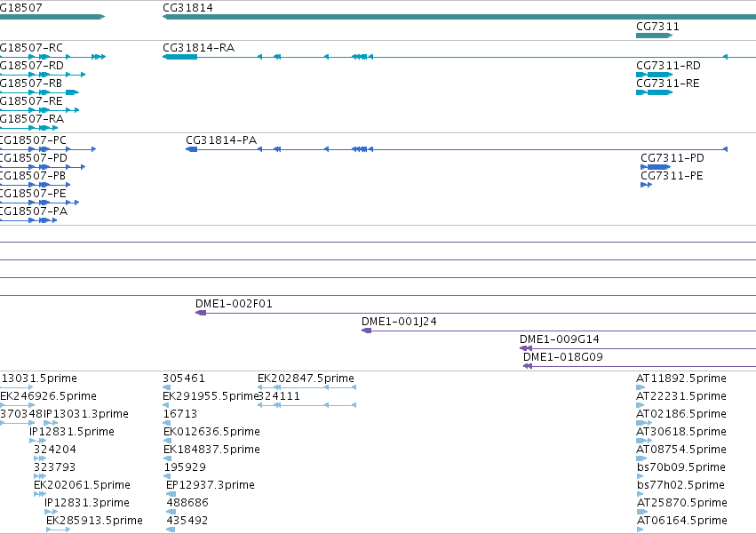This screenshot has height=534, width=756.
Task: Select the EK202847.5prime spliced EST glyph
Action: (306, 387)
